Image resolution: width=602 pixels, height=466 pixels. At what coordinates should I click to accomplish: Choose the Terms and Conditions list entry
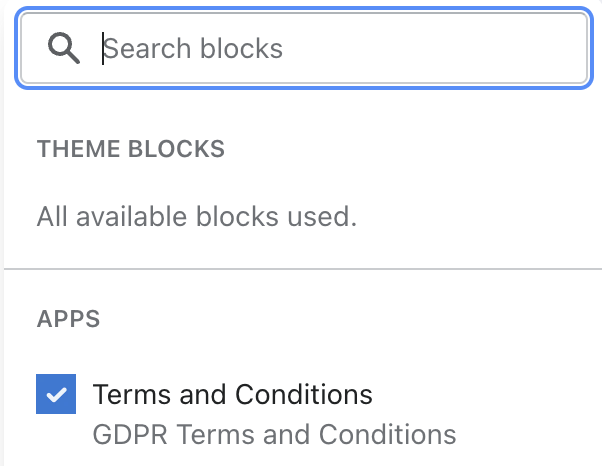[246, 411]
